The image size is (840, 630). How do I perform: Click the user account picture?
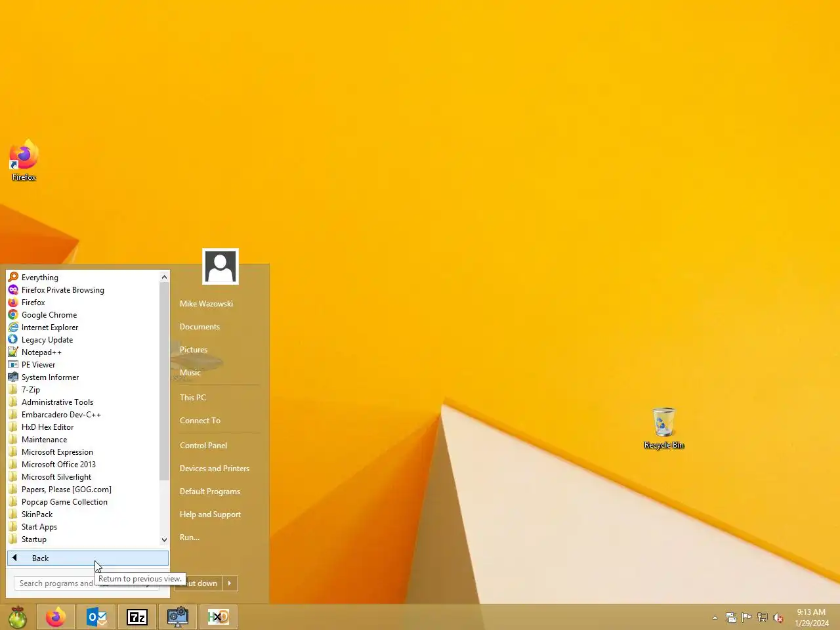(x=220, y=266)
